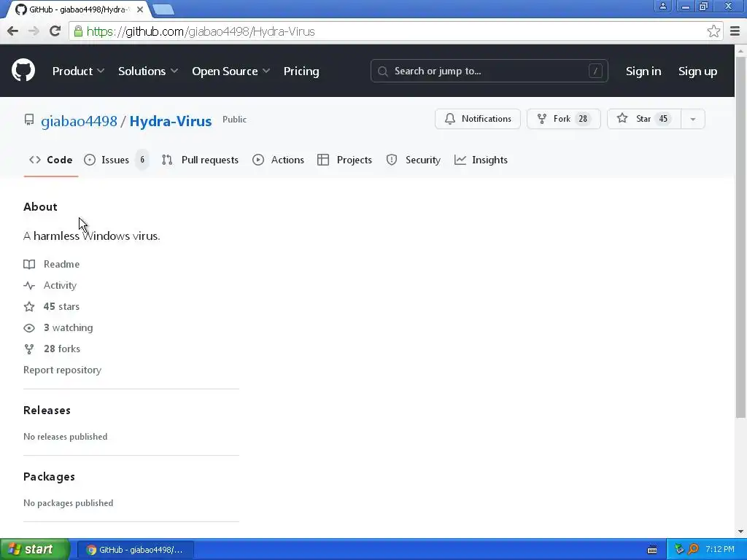Click the GitHub Octocat logo
The image size is (747, 560).
[23, 71]
